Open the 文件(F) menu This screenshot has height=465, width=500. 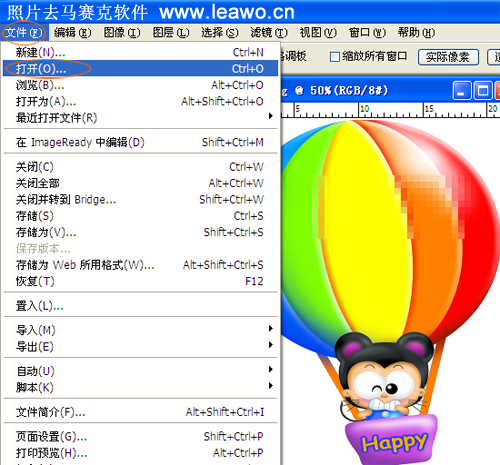pyautogui.click(x=23, y=33)
